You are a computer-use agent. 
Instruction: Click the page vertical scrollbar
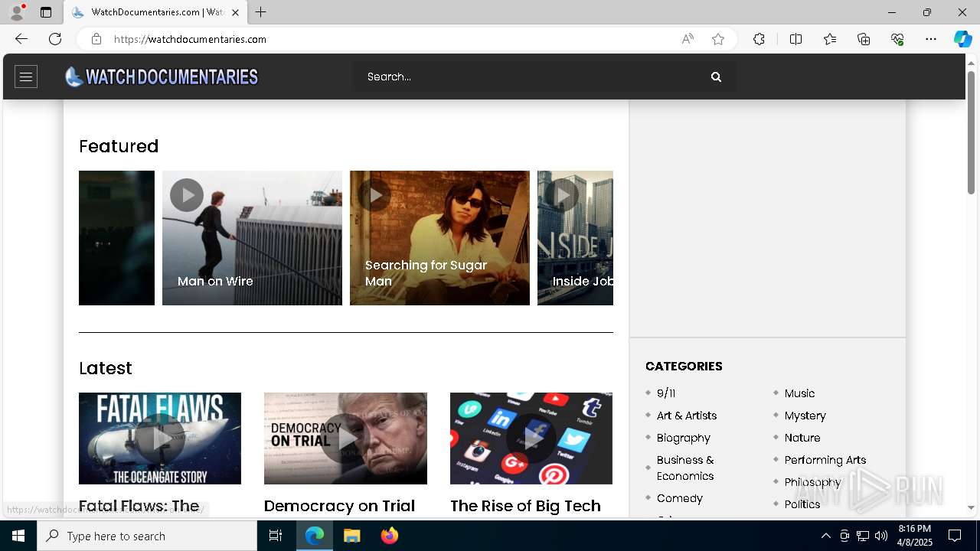(972, 132)
